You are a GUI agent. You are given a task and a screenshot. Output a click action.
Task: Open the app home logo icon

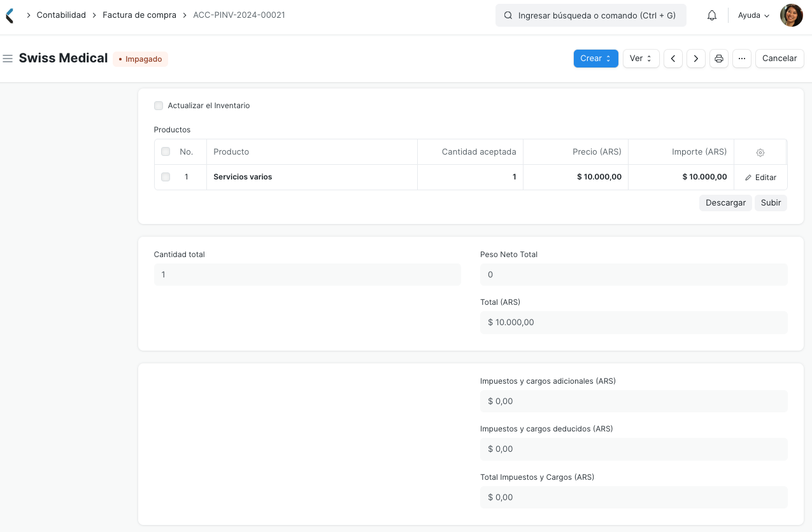(x=9, y=15)
